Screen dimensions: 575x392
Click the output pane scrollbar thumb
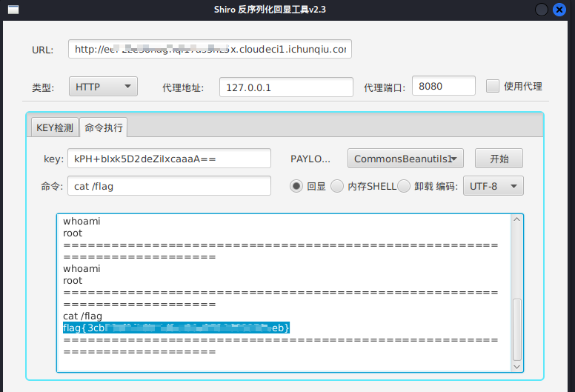point(517,329)
